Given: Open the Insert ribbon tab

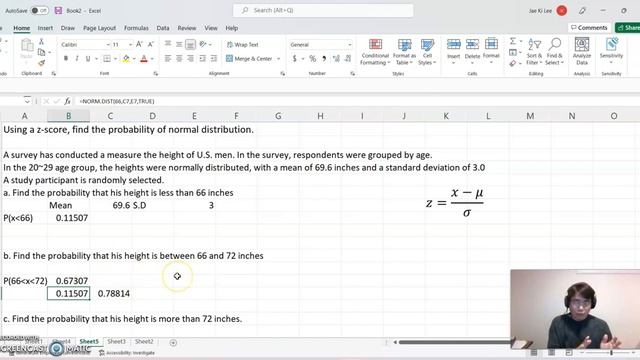Looking at the screenshot, I should coord(45,28).
